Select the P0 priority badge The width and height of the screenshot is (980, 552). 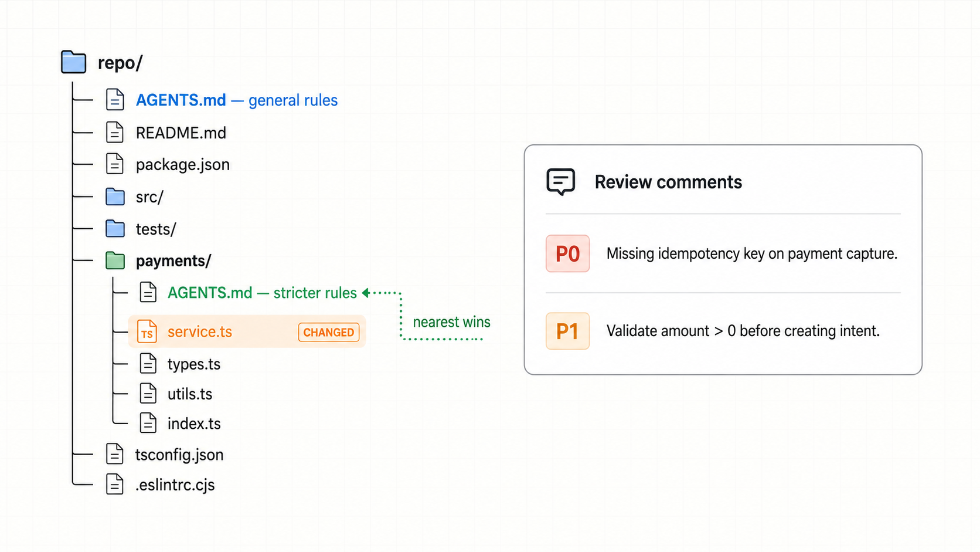[x=567, y=253]
